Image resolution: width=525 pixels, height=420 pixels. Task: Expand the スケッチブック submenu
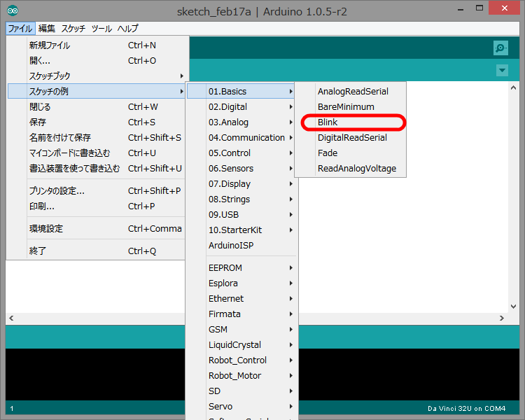(96, 76)
